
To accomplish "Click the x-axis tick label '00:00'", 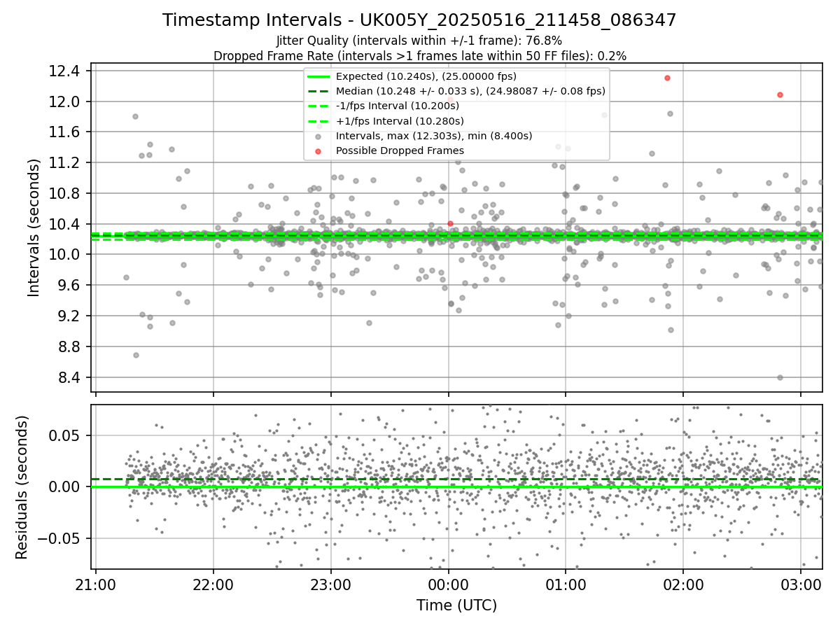I will coord(449,584).
